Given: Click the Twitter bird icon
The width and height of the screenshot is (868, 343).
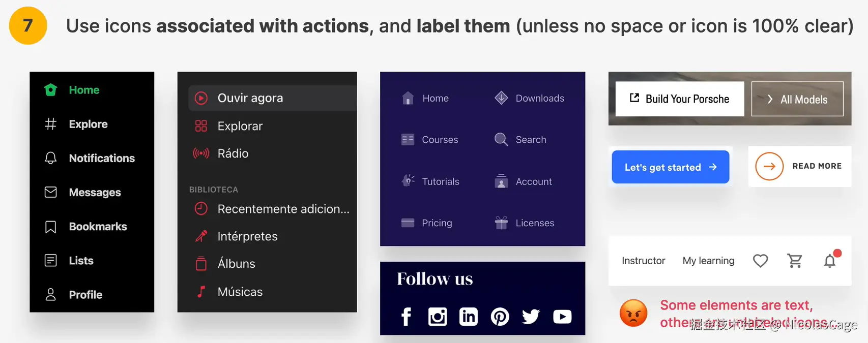Looking at the screenshot, I should pos(531,317).
